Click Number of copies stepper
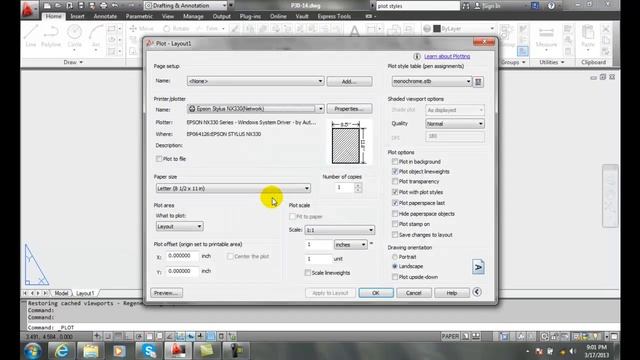640x360 pixels. (x=358, y=188)
